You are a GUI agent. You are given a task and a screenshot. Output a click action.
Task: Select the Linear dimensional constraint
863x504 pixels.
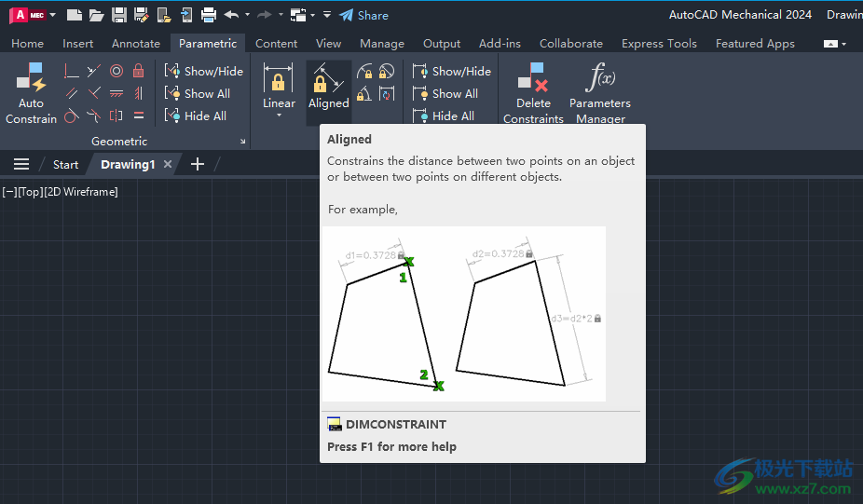pyautogui.click(x=279, y=86)
